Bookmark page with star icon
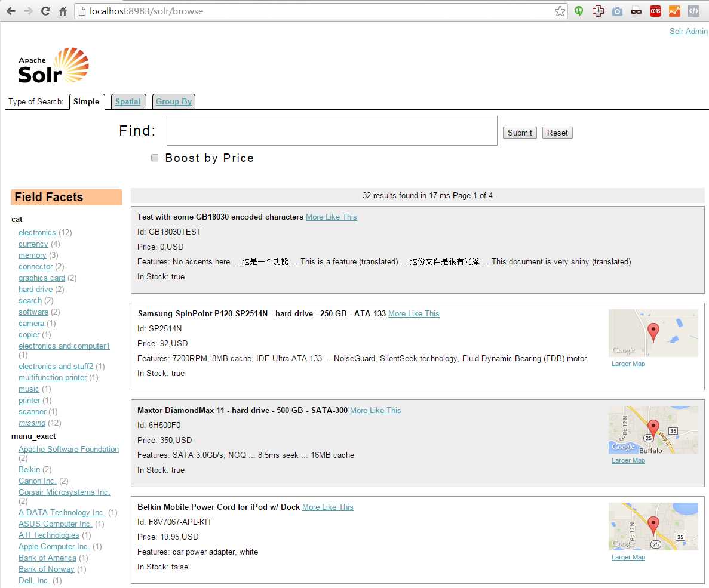This screenshot has width=709, height=588. 560,11
